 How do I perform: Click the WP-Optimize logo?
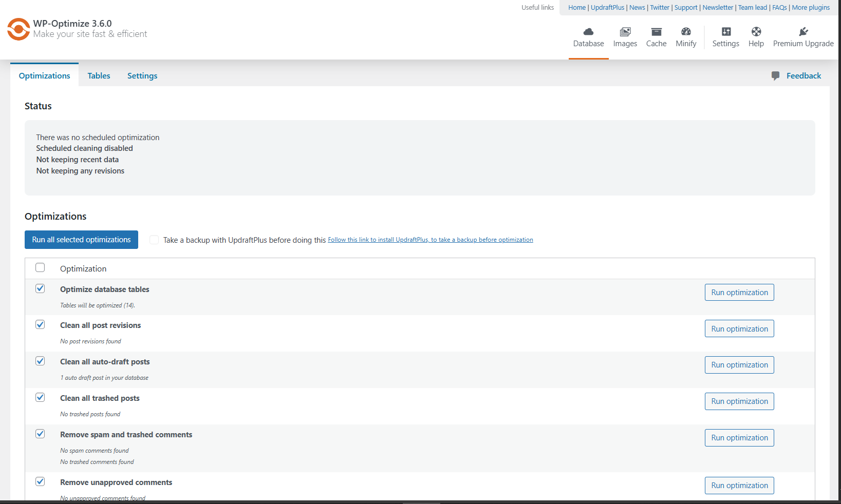tap(18, 29)
